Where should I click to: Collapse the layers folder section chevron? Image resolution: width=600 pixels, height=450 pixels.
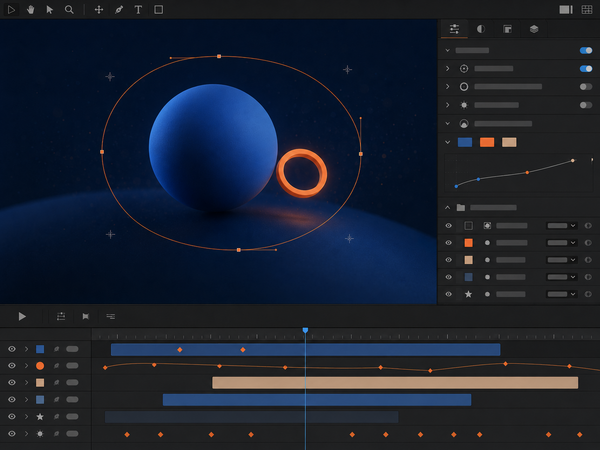[x=447, y=207]
